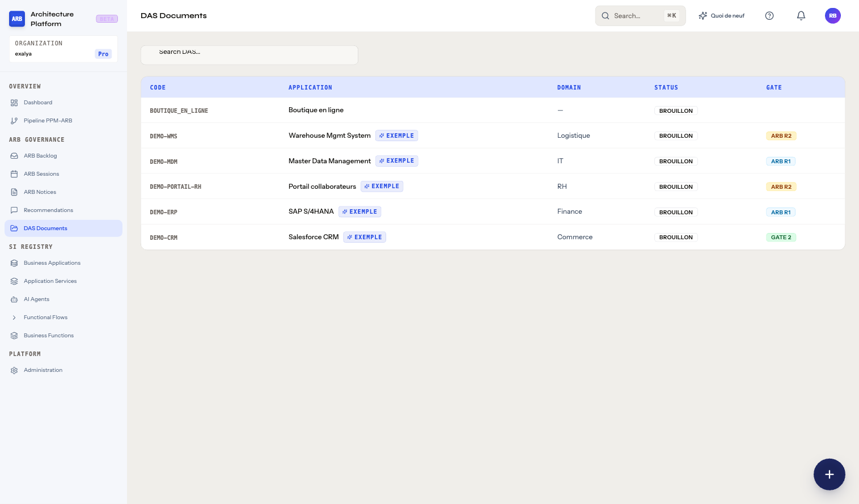Sort by GATE column header

coord(774,88)
